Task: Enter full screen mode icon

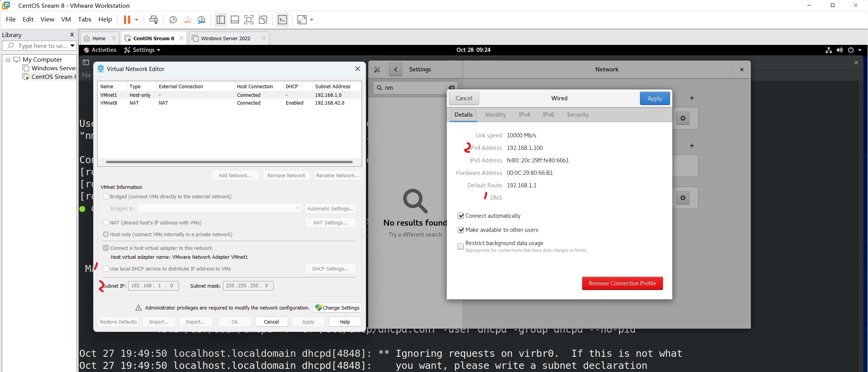Action: pos(249,20)
